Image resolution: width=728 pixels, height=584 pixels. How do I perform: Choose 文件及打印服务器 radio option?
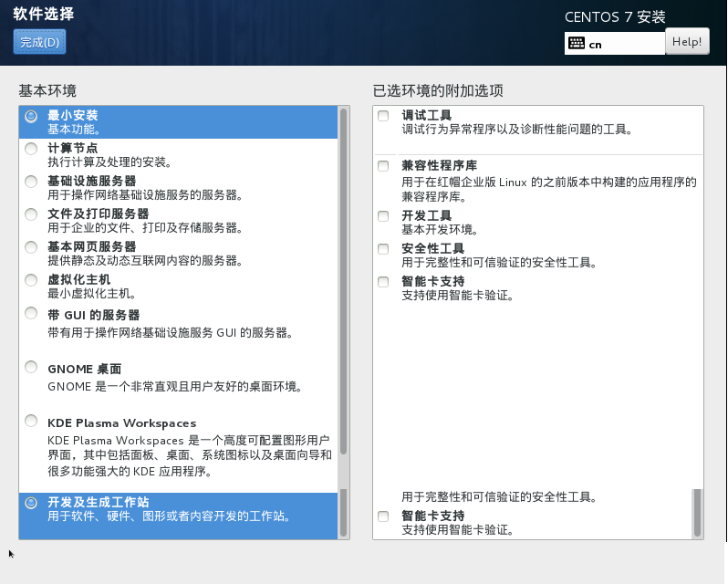click(31, 214)
